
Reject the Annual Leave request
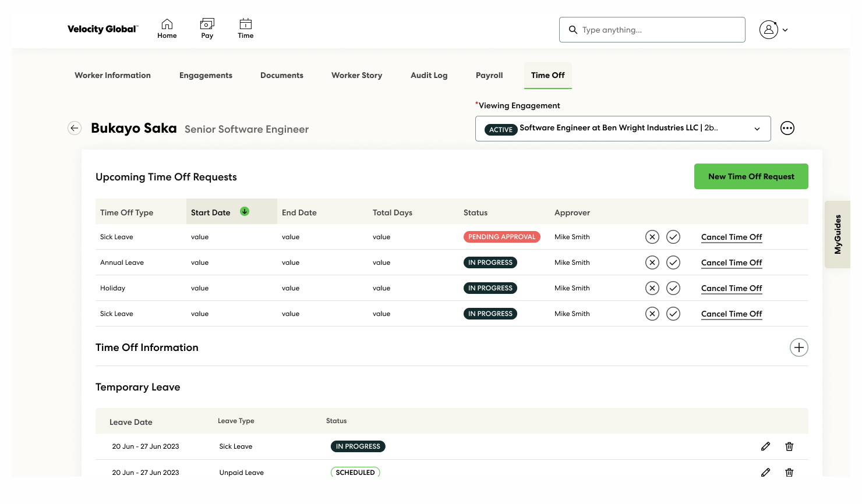tap(652, 262)
